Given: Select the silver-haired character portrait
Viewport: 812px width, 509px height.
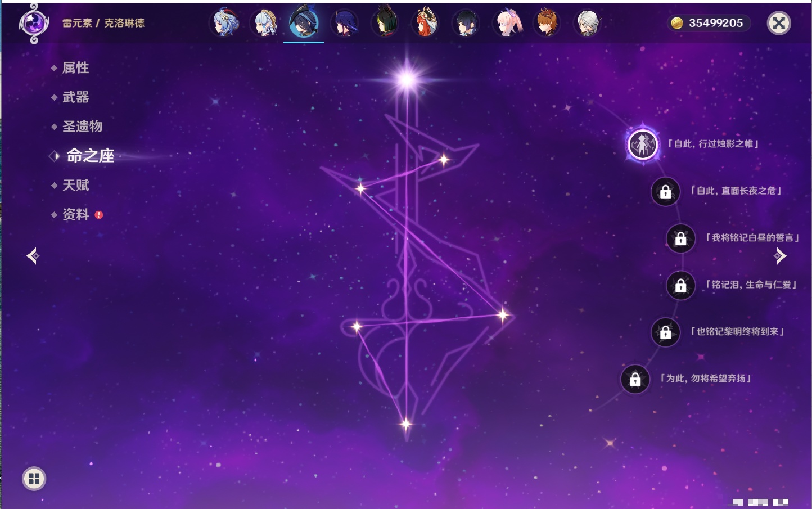Looking at the screenshot, I should tap(588, 23).
